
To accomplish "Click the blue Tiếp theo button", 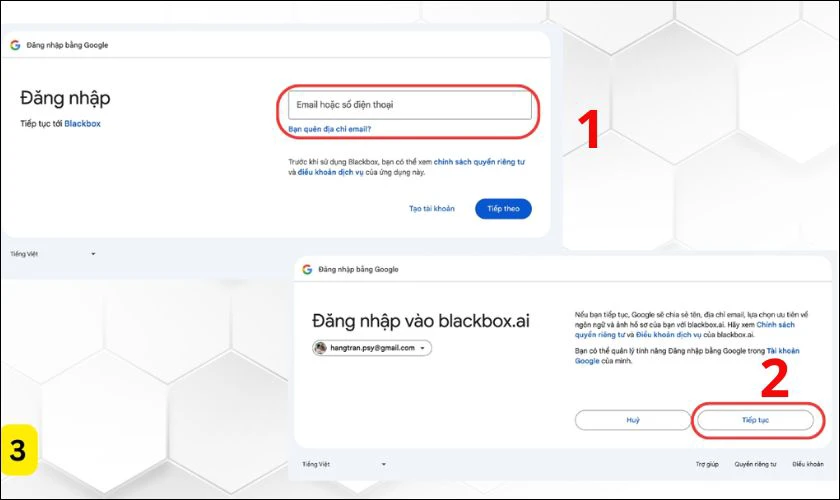I will point(503,208).
